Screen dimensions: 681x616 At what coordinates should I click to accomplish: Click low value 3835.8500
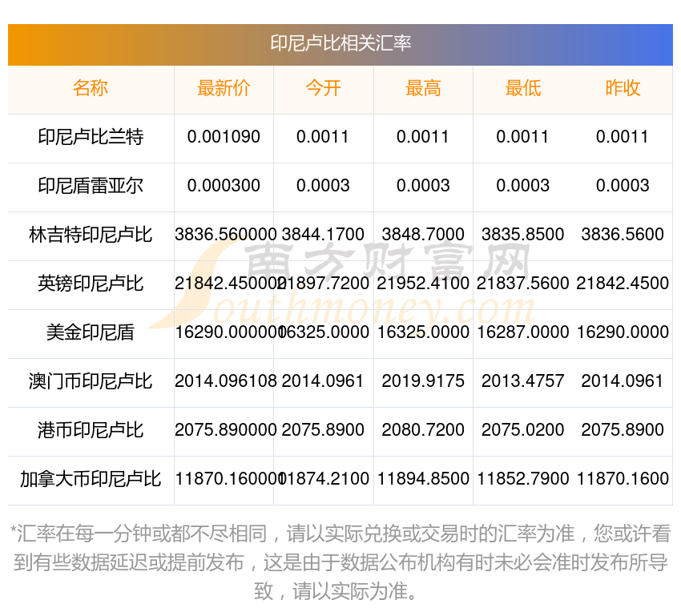(x=523, y=235)
